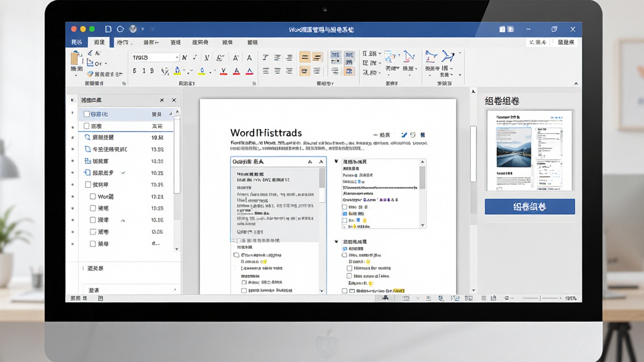
Task: Switch to the third ribbon tab
Action: click(123, 42)
